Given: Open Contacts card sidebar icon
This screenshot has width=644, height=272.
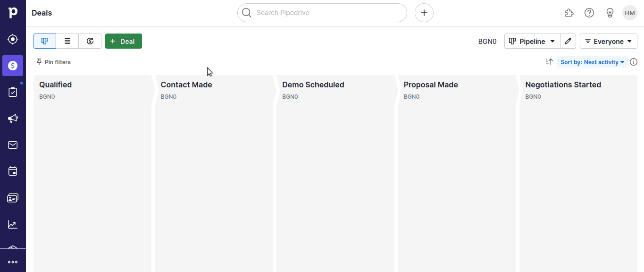Looking at the screenshot, I should [13, 198].
